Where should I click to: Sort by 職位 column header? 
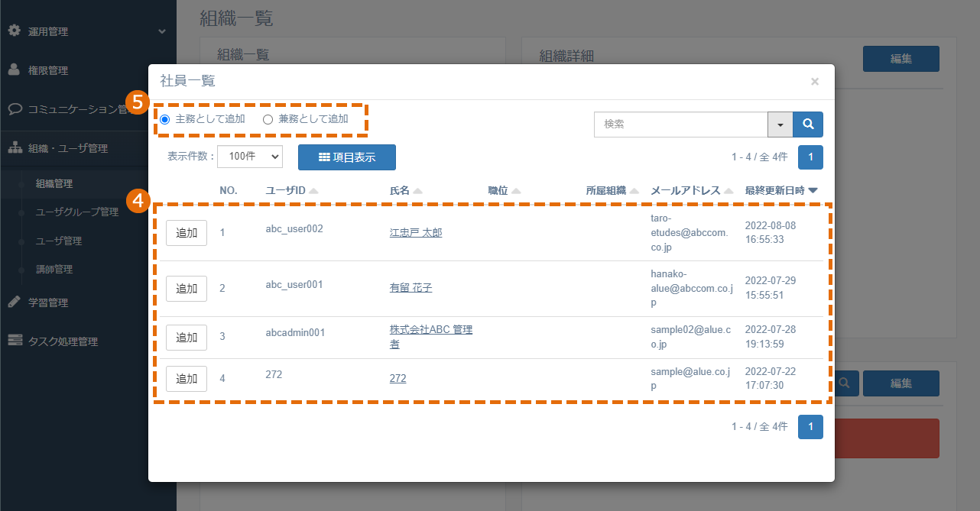tap(505, 190)
